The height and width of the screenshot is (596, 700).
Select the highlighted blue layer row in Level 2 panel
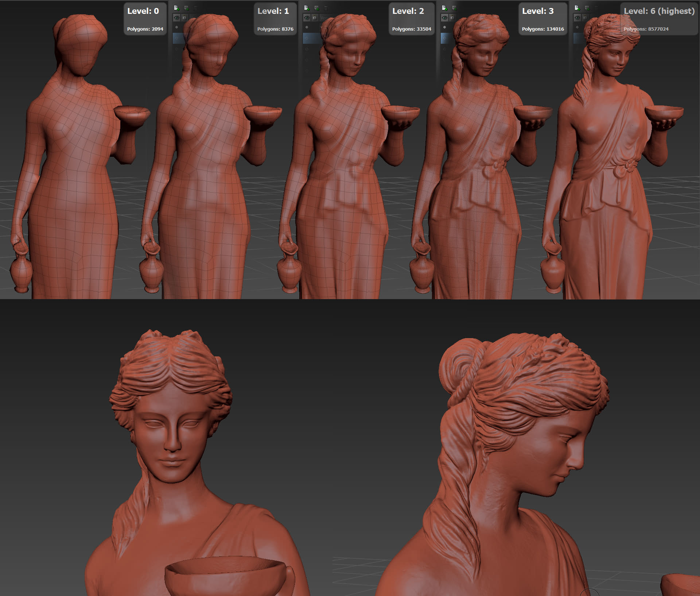coord(312,38)
